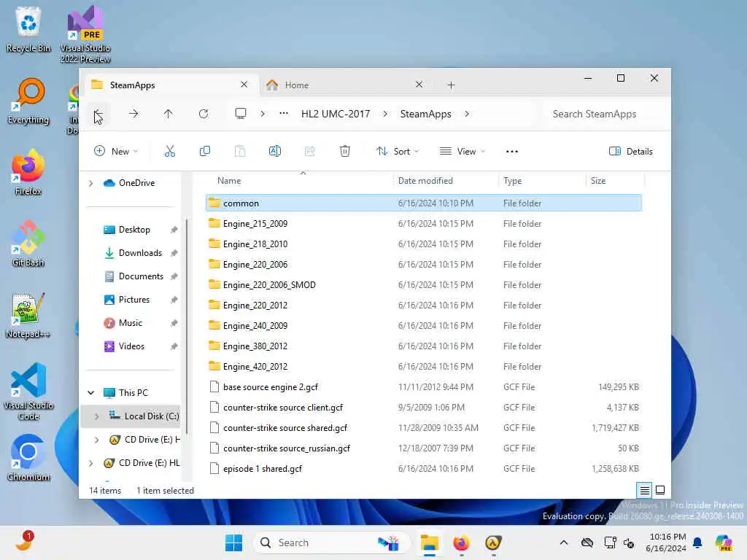Open Firefox from the taskbar
The width and height of the screenshot is (747, 560).
pos(461,542)
